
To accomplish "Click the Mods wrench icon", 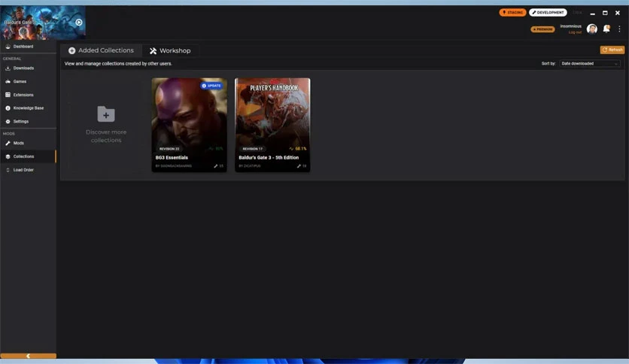I will coord(8,143).
